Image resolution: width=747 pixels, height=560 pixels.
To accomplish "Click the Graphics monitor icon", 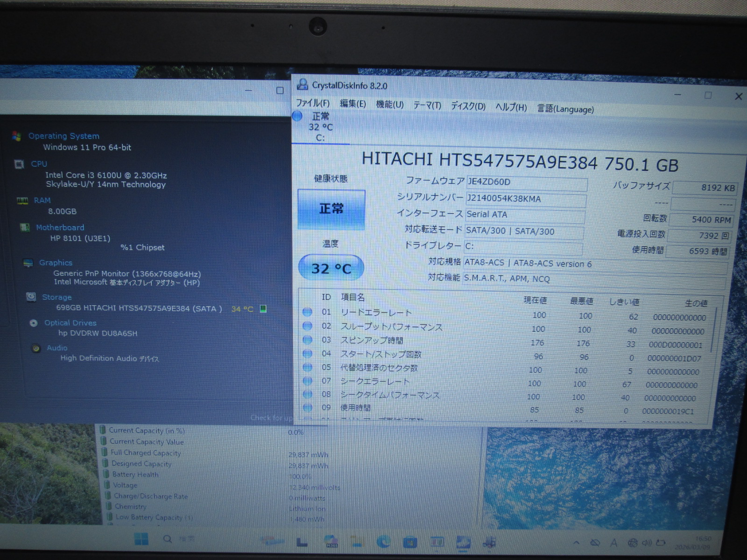I will 28,263.
